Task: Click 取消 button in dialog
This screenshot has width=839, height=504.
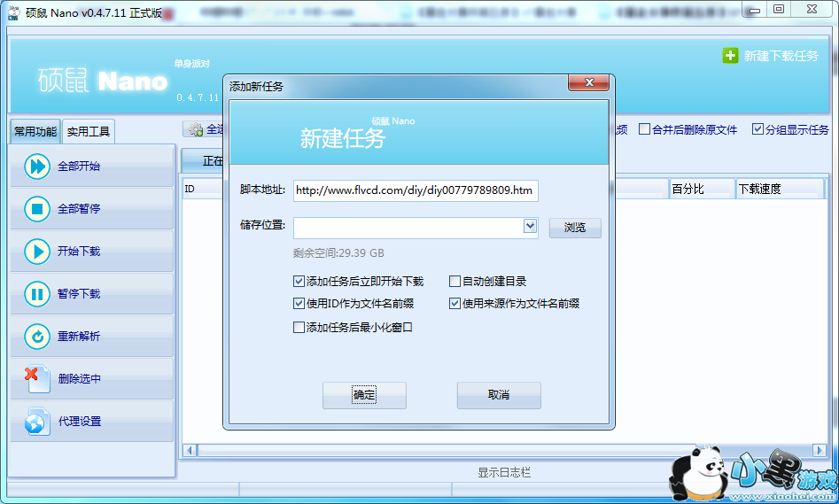Action: (x=499, y=395)
